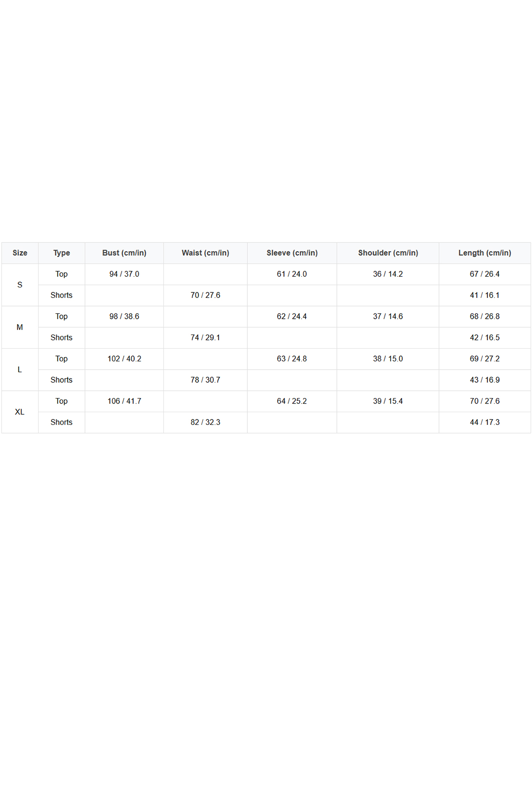The width and height of the screenshot is (532, 798).
Task: Click the Size column header
Action: pyautogui.click(x=20, y=253)
